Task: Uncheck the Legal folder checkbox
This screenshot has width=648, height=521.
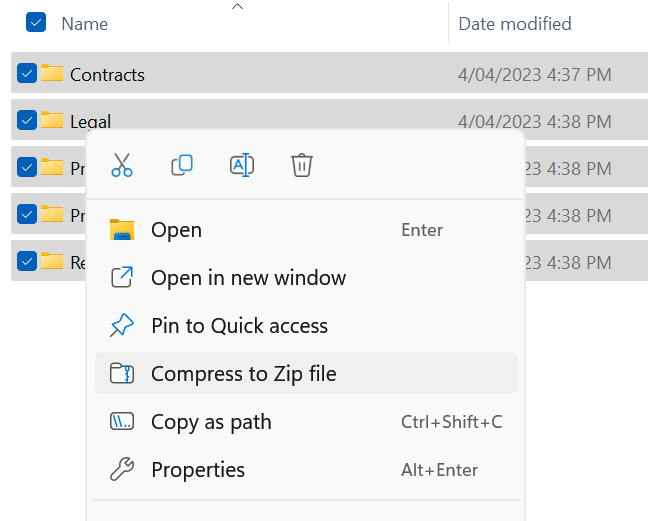Action: (27, 120)
